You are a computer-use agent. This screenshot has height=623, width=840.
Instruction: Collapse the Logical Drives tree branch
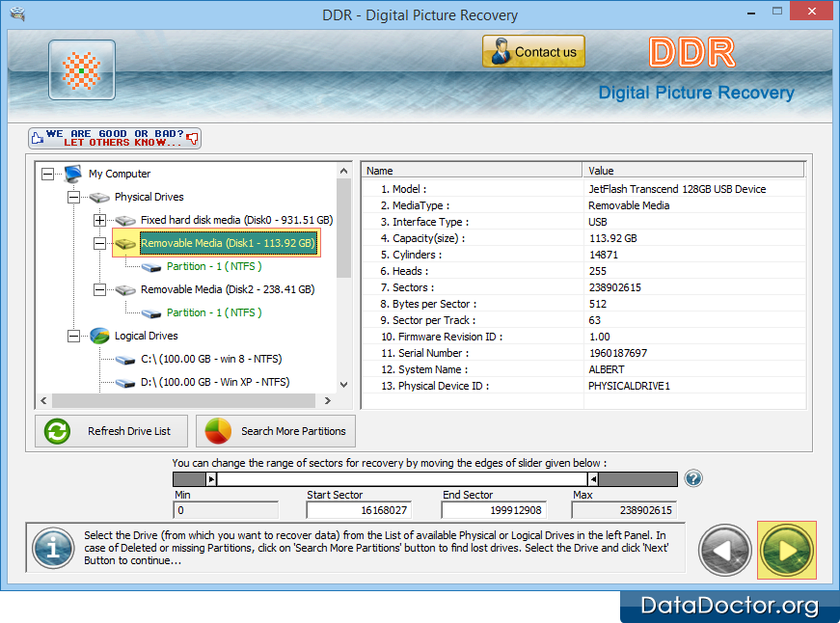(72, 337)
